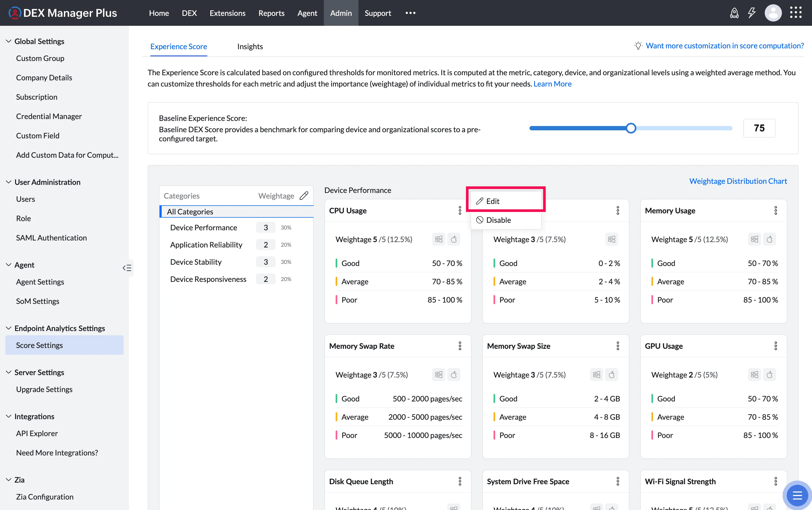The height and width of the screenshot is (510, 812).
Task: Click the pencil icon next to Weightage header
Action: [304, 196]
